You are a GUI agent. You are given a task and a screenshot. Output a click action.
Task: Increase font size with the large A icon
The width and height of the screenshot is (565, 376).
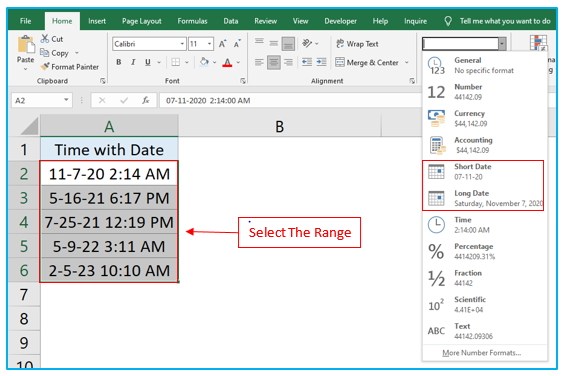point(223,44)
